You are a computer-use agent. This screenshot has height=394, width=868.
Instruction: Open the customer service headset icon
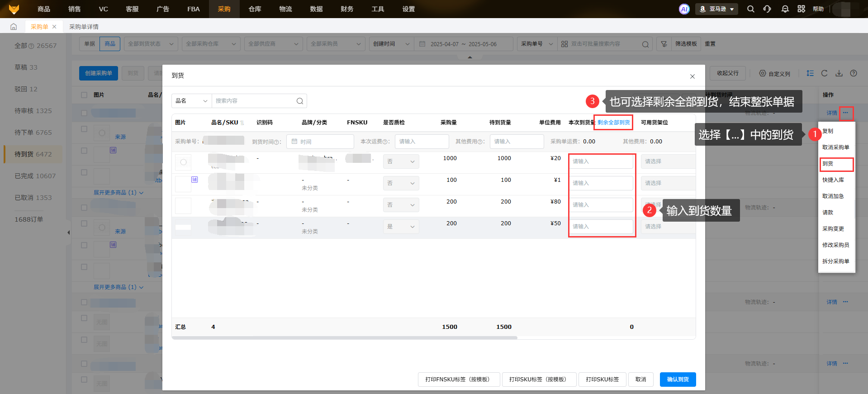pos(767,9)
